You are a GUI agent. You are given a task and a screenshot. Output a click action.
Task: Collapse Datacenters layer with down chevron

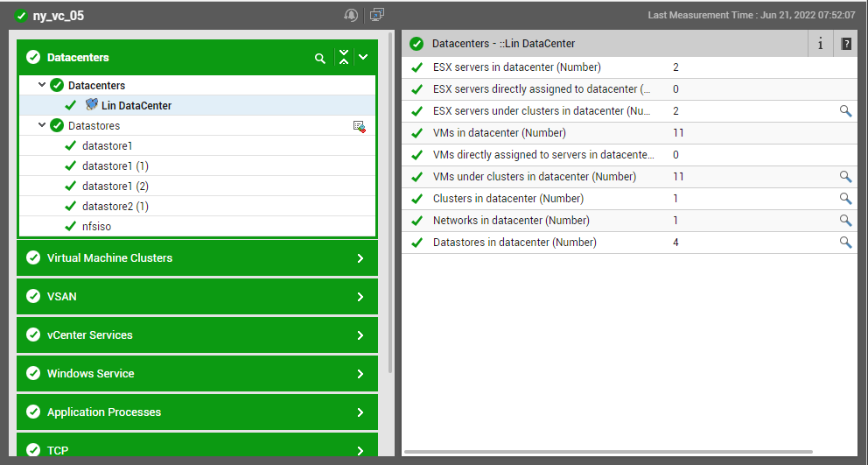(x=363, y=57)
